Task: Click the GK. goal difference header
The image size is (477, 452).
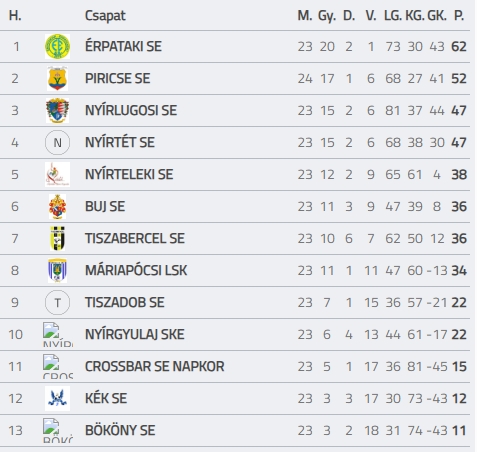Action: [437, 15]
